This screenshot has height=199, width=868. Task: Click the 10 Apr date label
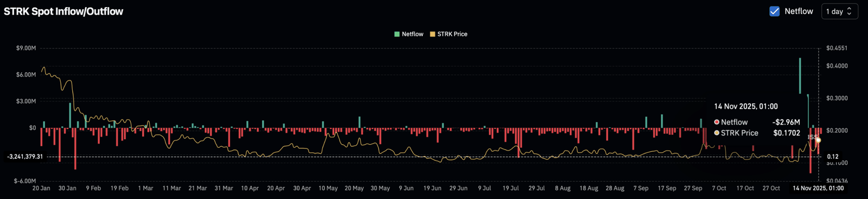(x=250, y=188)
